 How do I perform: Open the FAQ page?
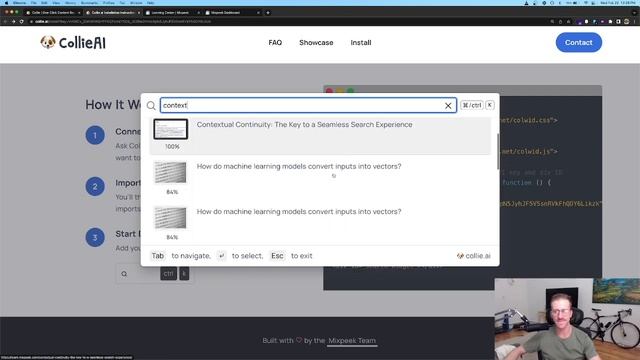click(x=275, y=42)
